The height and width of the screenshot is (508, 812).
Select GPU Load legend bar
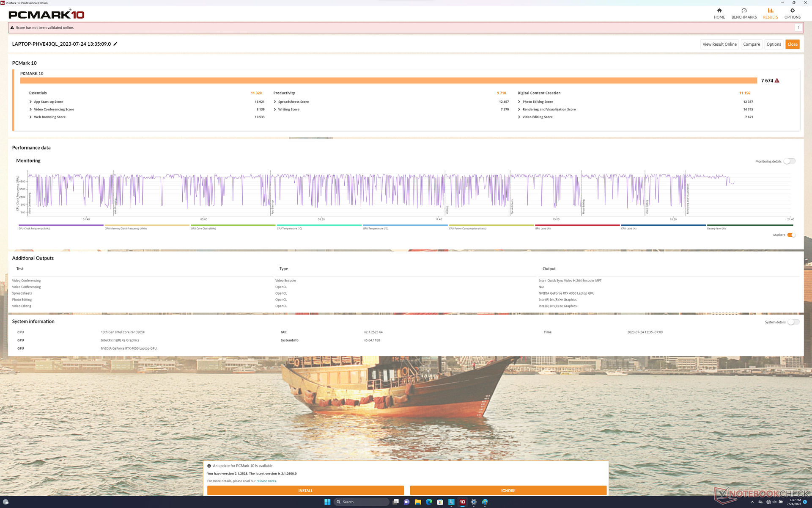click(x=577, y=225)
